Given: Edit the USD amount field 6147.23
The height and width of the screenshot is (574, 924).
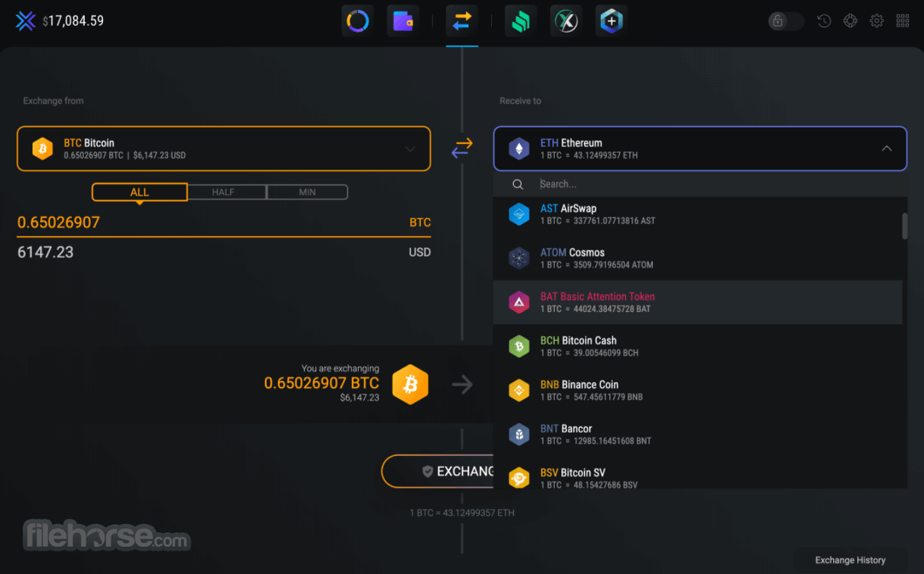Looking at the screenshot, I should (x=224, y=252).
